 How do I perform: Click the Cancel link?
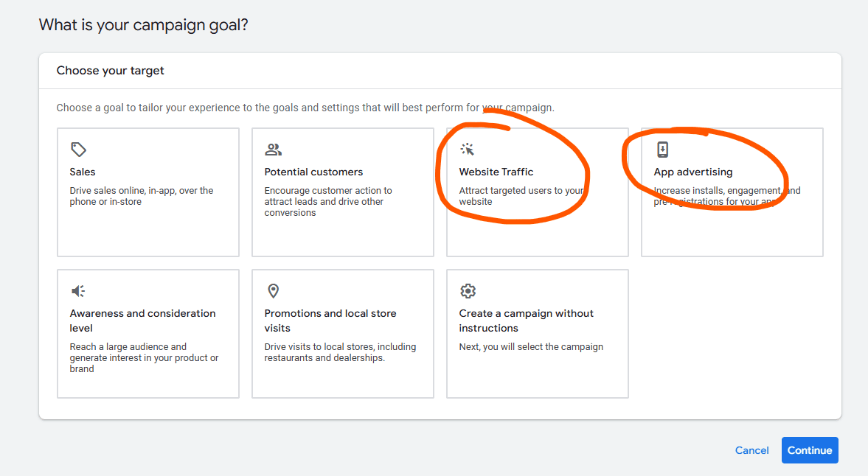point(751,450)
